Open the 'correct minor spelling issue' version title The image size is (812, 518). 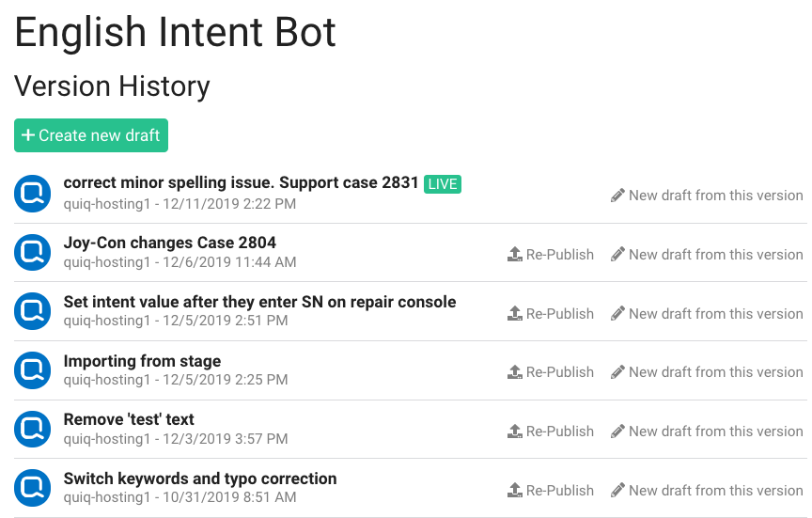(241, 183)
